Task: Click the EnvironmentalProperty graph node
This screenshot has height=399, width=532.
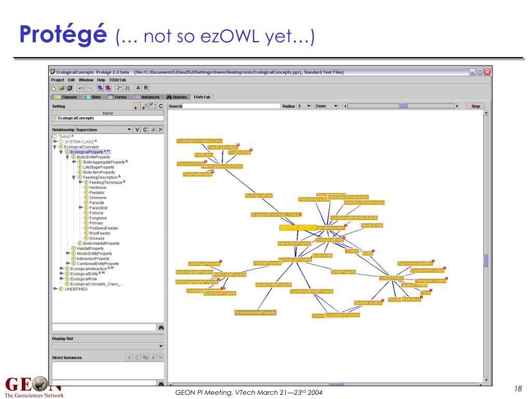Action: tap(256, 312)
